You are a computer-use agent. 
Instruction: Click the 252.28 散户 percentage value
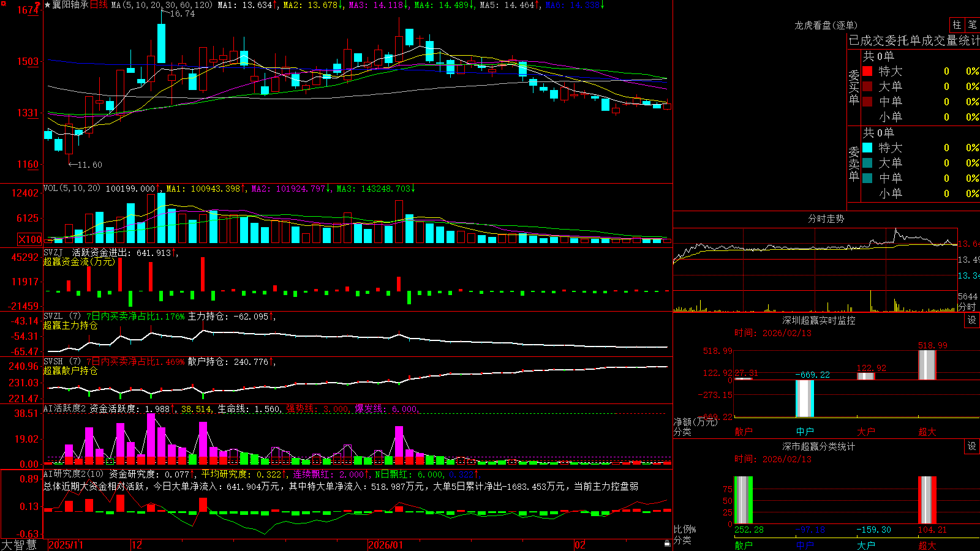(749, 530)
